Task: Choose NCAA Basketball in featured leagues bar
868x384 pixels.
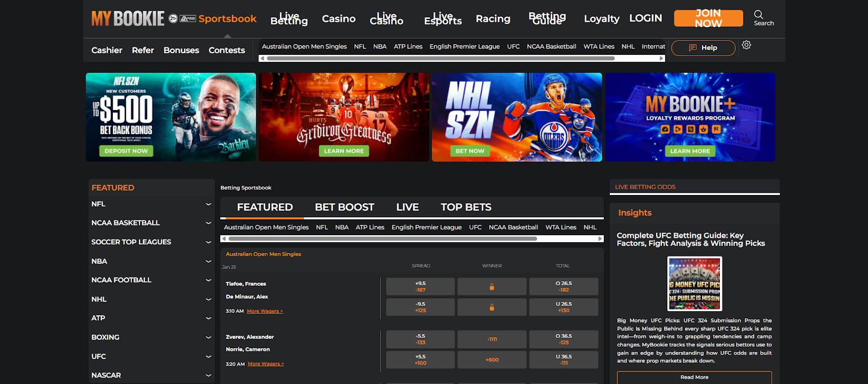Action: pyautogui.click(x=513, y=227)
